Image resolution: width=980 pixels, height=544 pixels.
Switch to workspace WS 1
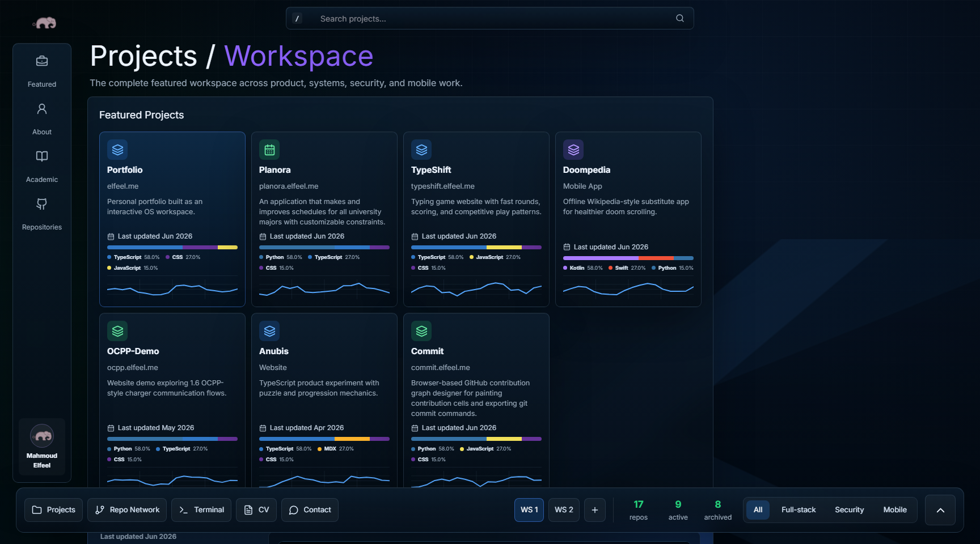coord(529,510)
